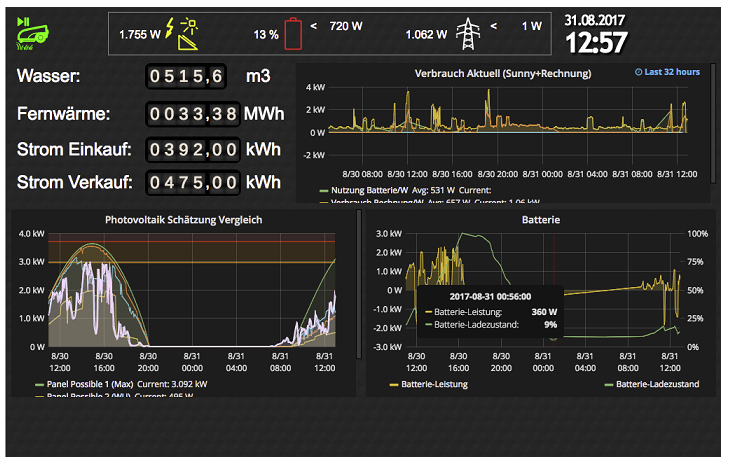Viewport: 729px width, 457px height.
Task: Open the Photovoltaik Schätzung Vergleich panel title
Action: pos(183,220)
